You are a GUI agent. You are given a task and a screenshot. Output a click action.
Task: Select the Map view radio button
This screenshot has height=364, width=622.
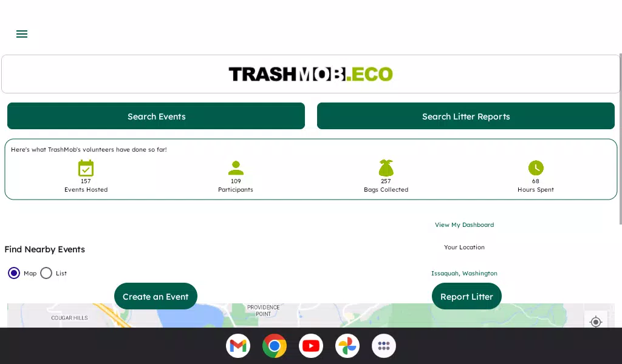[x=14, y=273]
